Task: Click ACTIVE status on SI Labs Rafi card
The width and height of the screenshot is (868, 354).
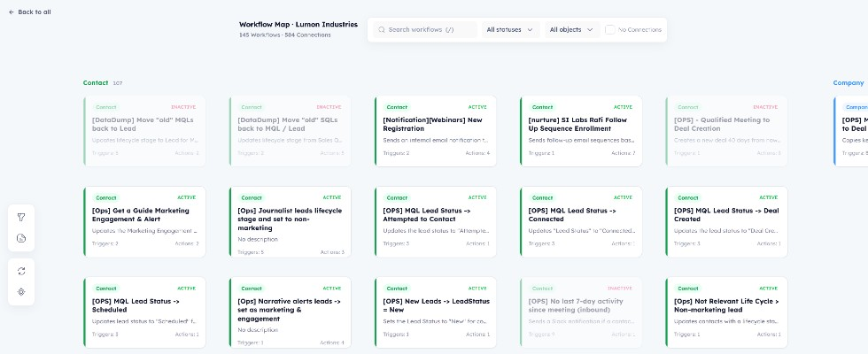Action: 623,107
